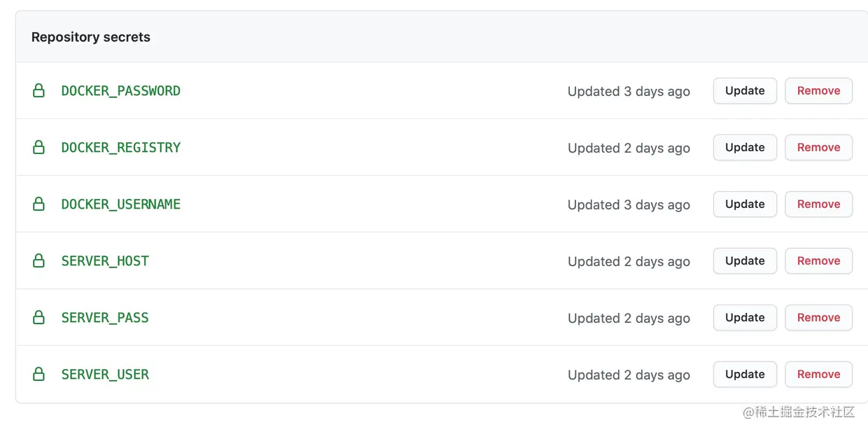This screenshot has height=432, width=868.
Task: Click the lock icon beside SERVER_PASS
Action: coord(39,318)
